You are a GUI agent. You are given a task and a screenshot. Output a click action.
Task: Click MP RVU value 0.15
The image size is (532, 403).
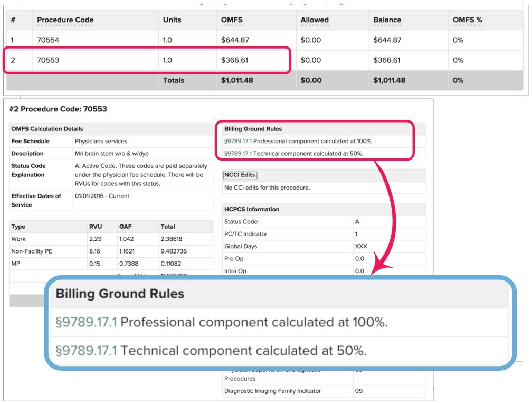point(94,264)
